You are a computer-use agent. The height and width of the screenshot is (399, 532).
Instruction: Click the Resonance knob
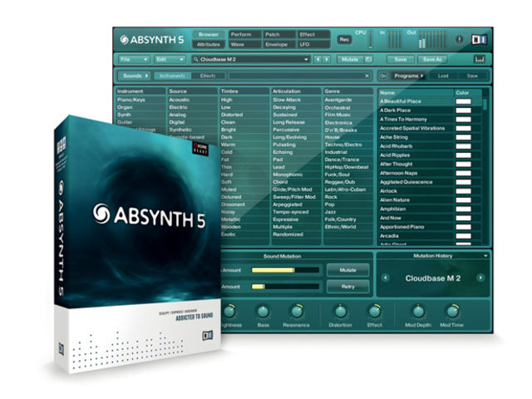coord(297,312)
